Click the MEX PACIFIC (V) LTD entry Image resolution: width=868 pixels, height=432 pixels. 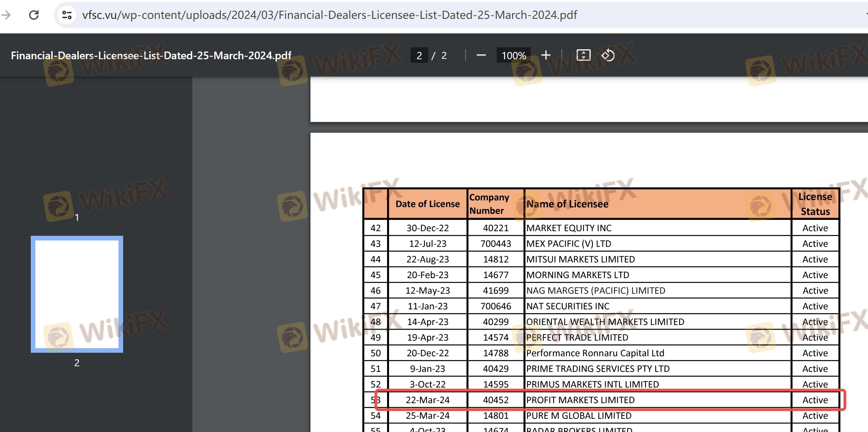568,244
